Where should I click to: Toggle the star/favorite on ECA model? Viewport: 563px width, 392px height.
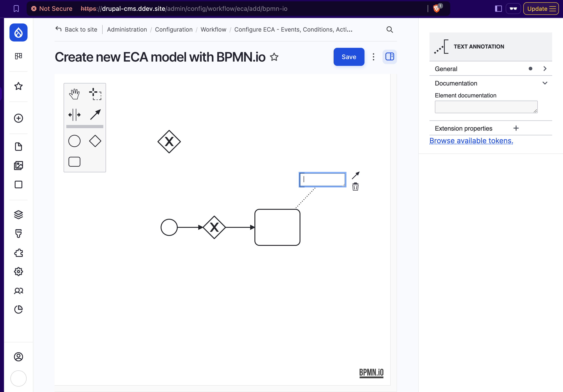[274, 56]
